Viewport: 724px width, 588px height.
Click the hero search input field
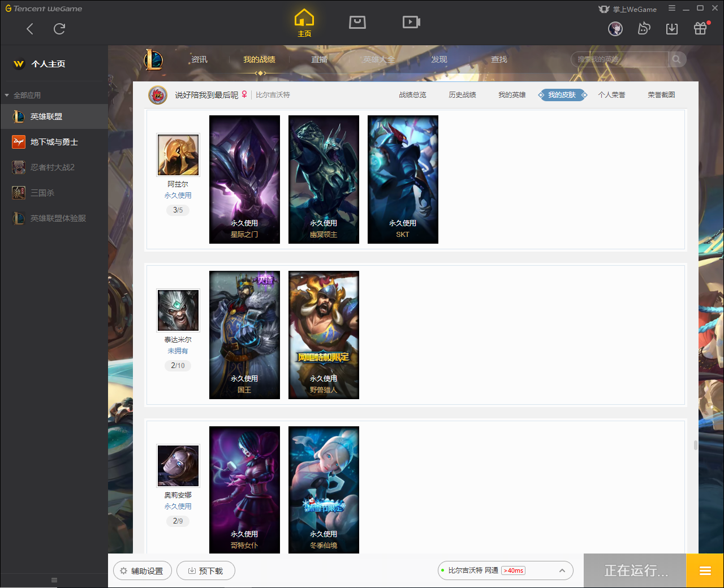tap(619, 59)
